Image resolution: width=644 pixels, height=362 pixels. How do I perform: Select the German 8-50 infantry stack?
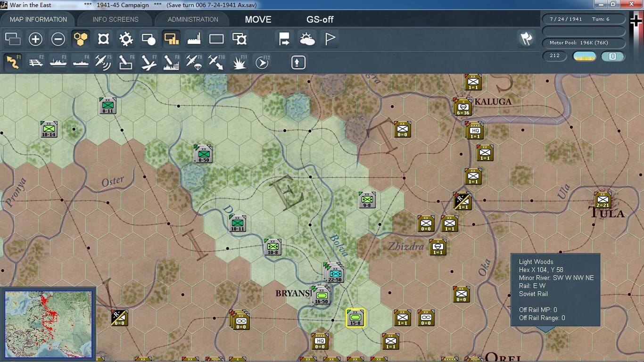click(204, 155)
